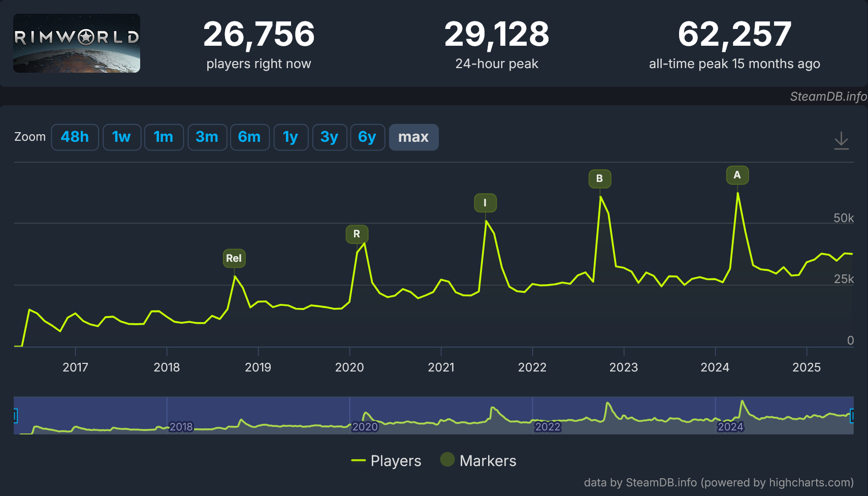Click the 29,128 24-hour peak value
The width and height of the screenshot is (868, 496).
[x=497, y=35]
